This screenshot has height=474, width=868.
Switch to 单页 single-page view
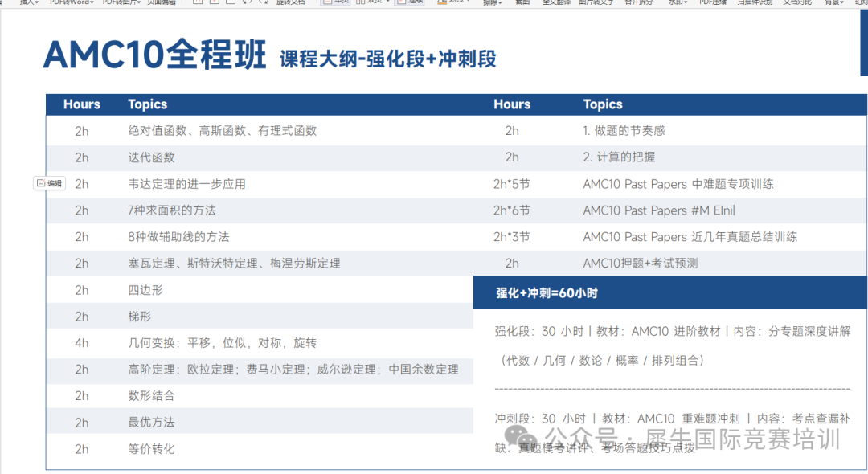click(336, 2)
